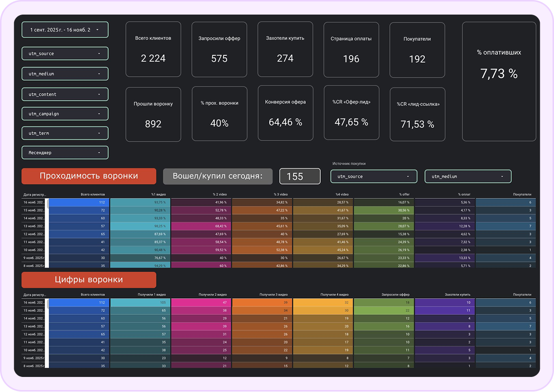Open the utm_content filter dropdown

tap(65, 94)
